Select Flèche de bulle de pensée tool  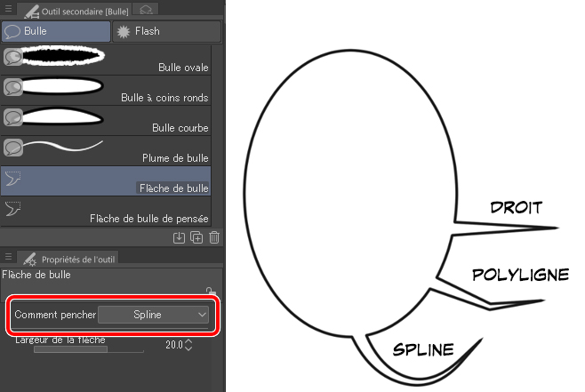pyautogui.click(x=107, y=211)
